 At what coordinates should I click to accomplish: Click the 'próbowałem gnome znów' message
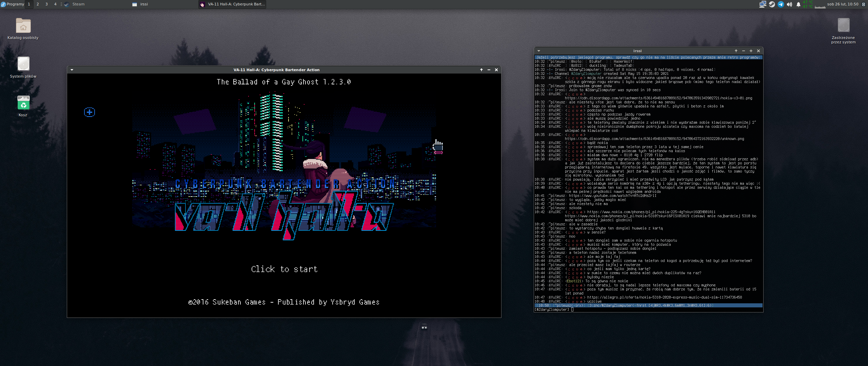click(x=590, y=86)
